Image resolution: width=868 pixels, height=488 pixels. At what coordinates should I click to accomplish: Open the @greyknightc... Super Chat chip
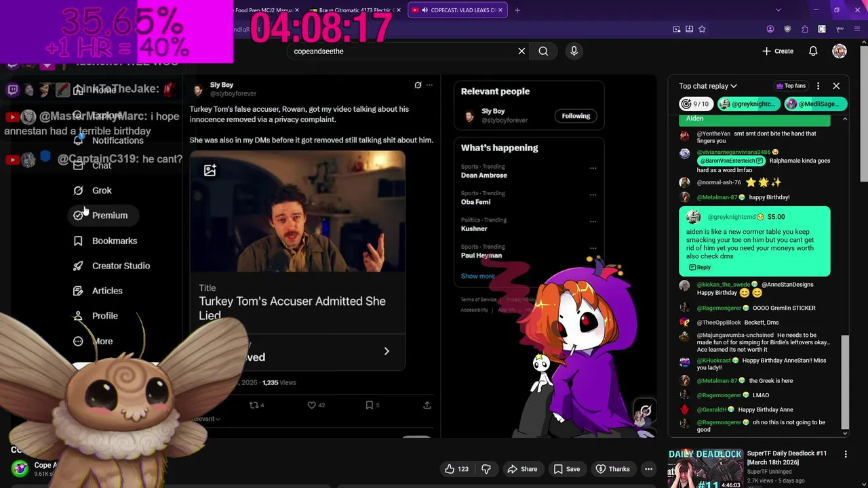[748, 104]
